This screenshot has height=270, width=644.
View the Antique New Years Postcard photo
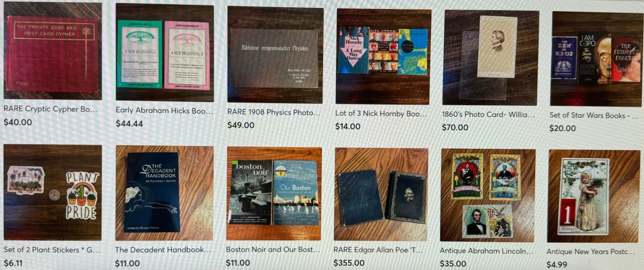point(595,196)
